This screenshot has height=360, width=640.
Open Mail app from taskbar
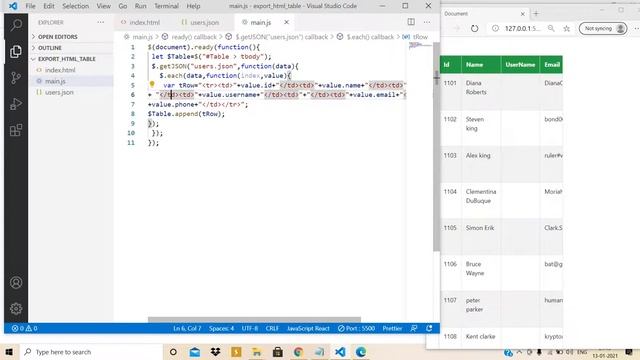pos(195,352)
